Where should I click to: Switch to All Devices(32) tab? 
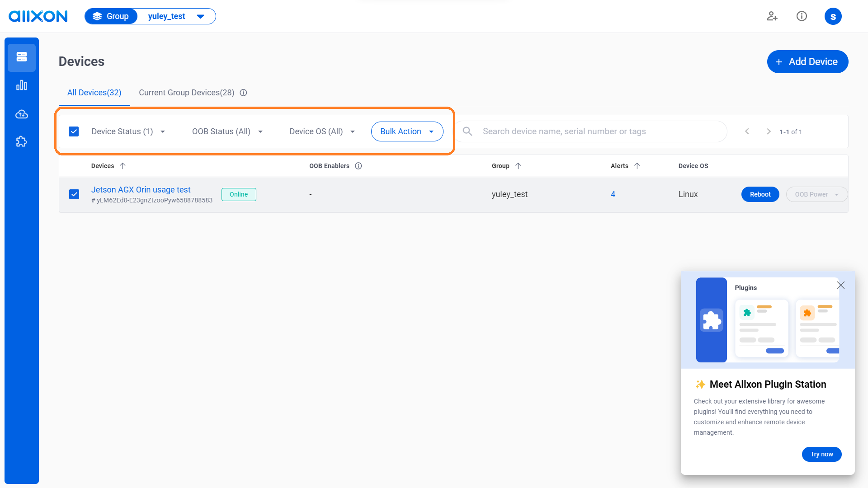94,93
